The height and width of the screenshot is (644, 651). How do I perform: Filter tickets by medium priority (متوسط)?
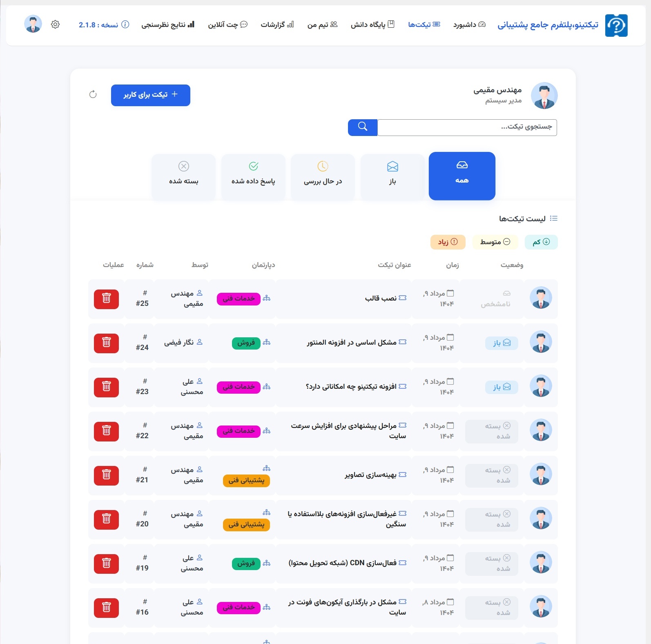coord(495,242)
